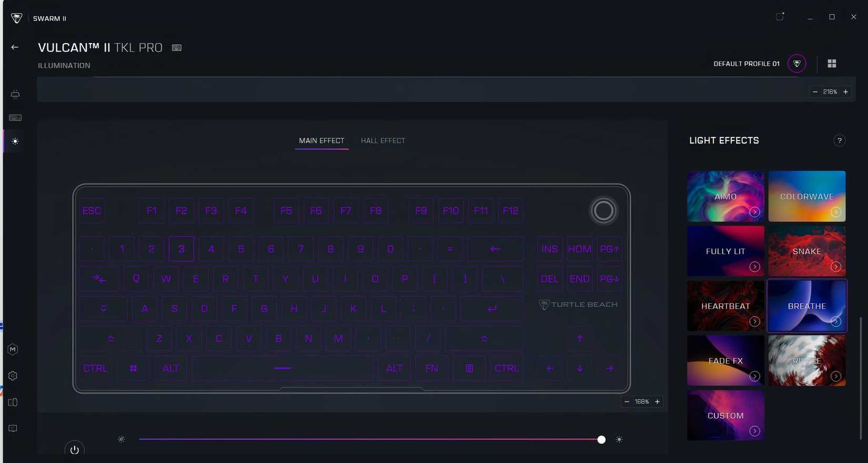Click the low brightness sun icon
Image resolution: width=868 pixels, height=463 pixels.
[x=122, y=439]
